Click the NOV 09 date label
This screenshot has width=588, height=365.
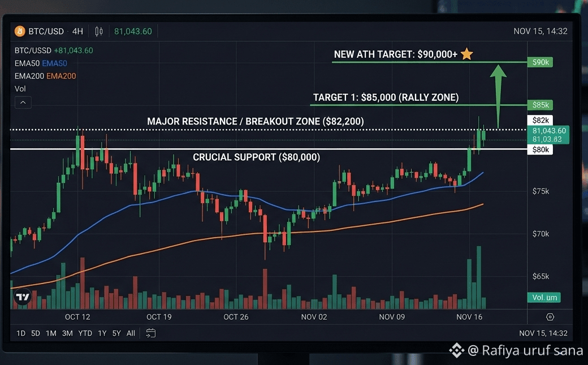point(392,317)
